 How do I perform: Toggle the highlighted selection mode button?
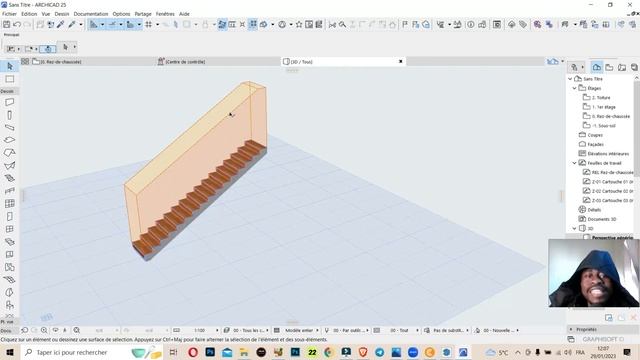tap(48, 49)
